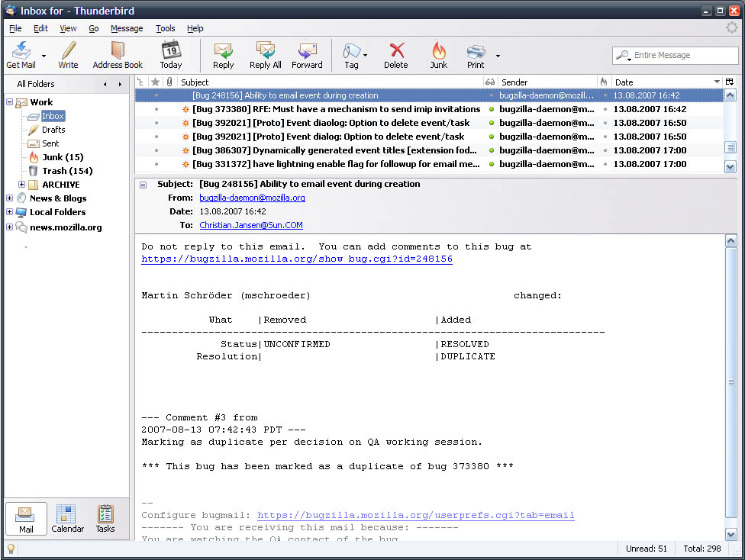The height and width of the screenshot is (560, 745).
Task: Collapse the Work account tree
Action: click(9, 102)
